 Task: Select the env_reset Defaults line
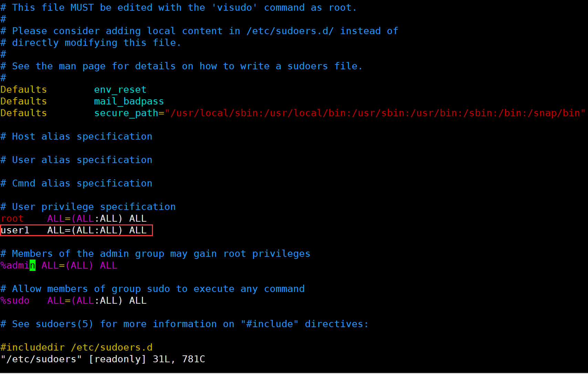click(74, 90)
